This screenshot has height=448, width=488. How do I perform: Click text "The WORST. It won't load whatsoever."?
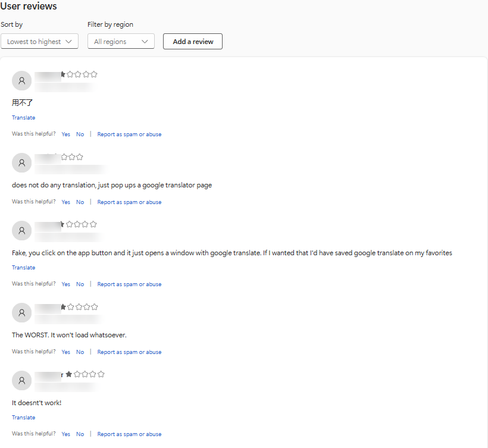[69, 335]
